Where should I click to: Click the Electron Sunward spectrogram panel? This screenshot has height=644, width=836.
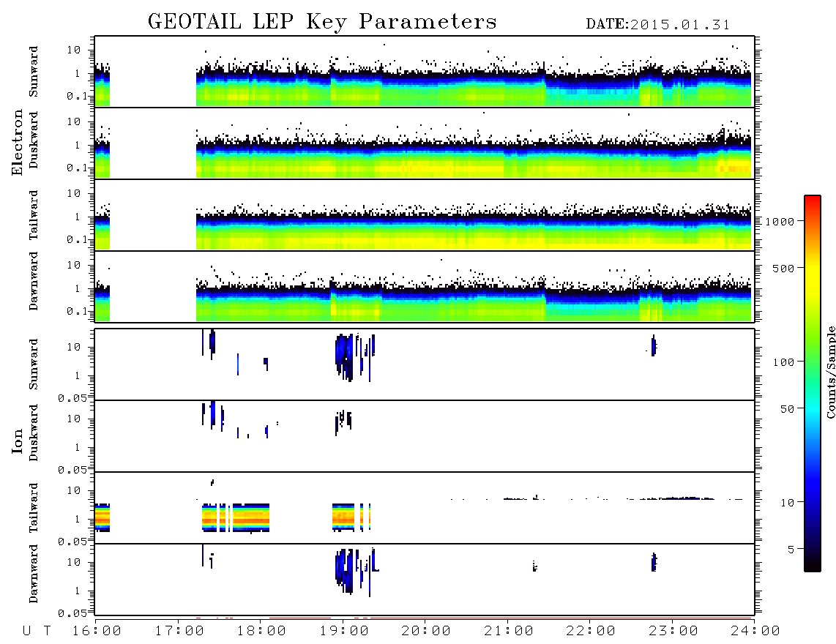(425, 72)
